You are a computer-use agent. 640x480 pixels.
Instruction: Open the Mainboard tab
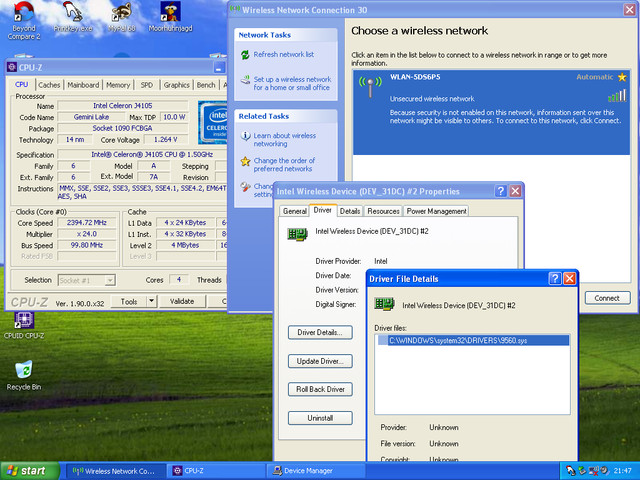click(83, 85)
